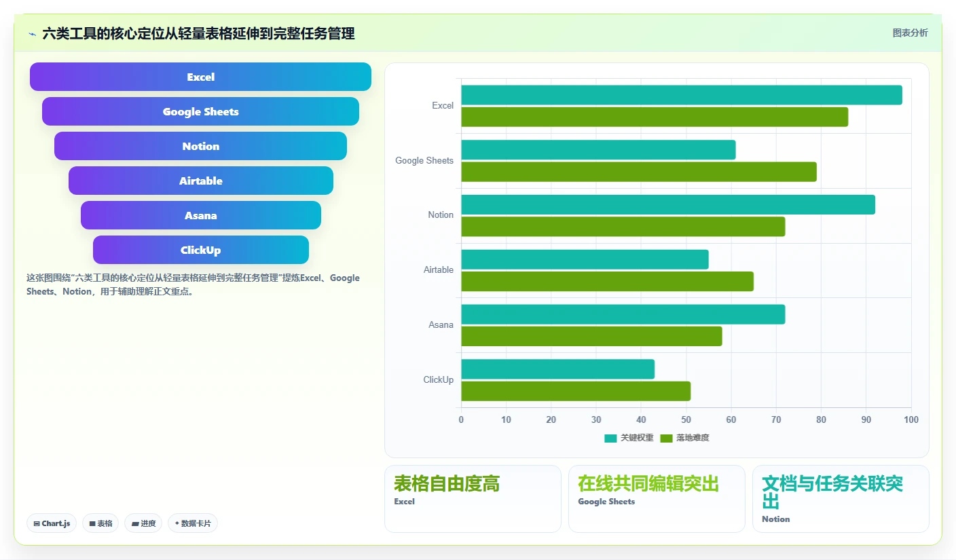The width and height of the screenshot is (956, 560).
Task: Click the Chart.js tag chip
Action: (x=52, y=523)
